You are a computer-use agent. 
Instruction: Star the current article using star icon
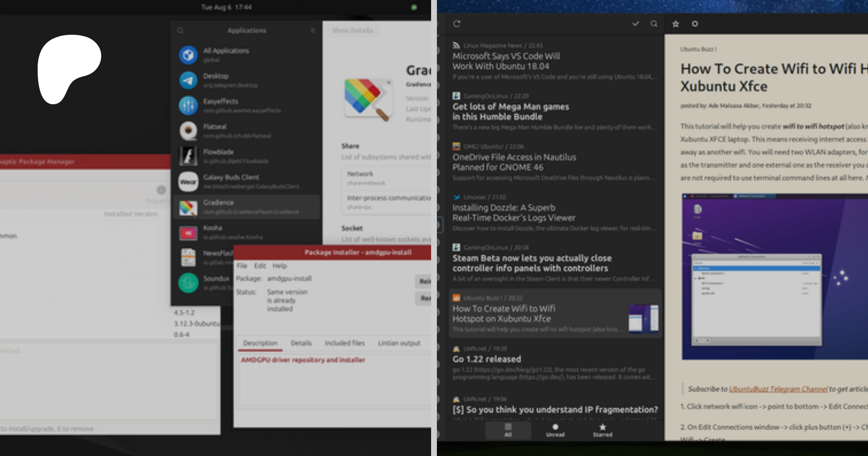(x=676, y=24)
